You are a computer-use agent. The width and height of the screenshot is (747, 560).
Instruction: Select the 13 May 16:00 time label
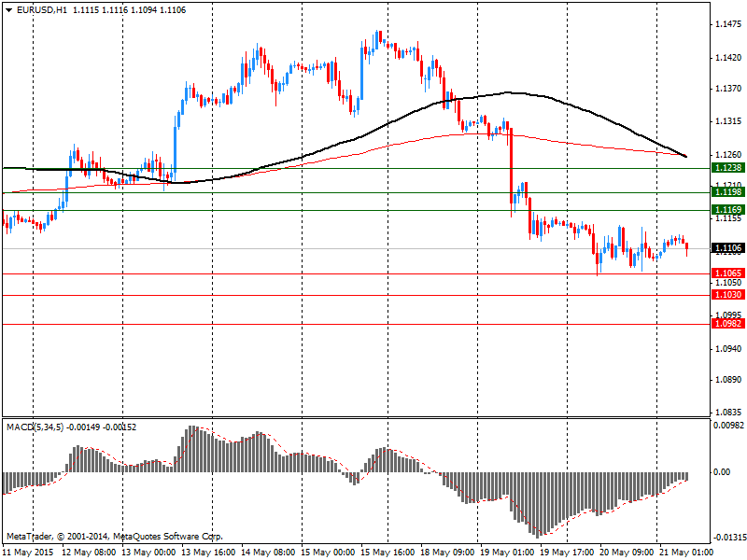tap(208, 553)
